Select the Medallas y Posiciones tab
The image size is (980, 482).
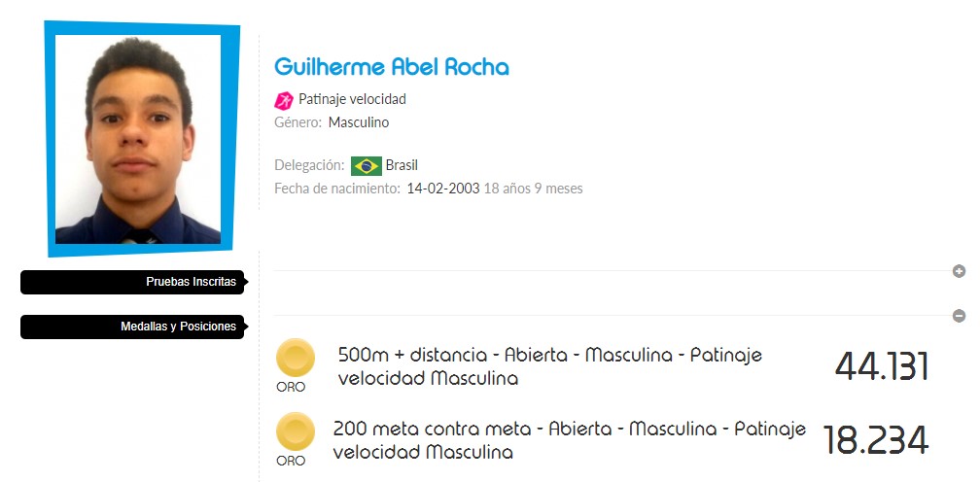[132, 327]
